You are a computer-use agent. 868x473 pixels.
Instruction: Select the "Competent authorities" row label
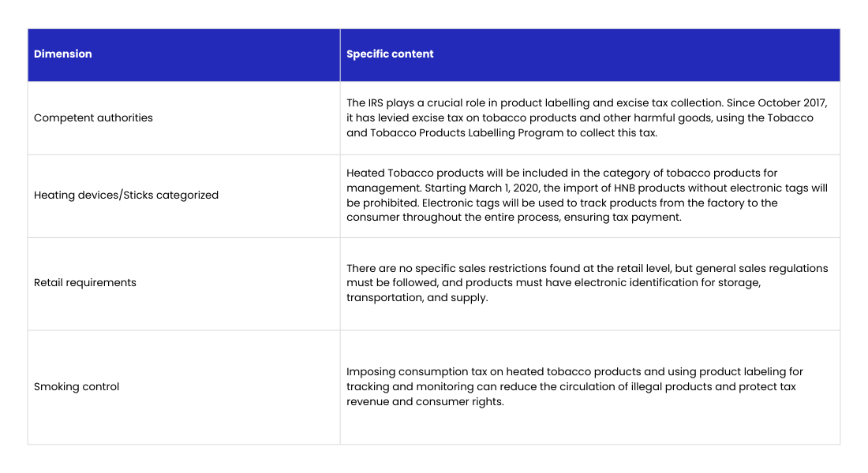tap(93, 118)
